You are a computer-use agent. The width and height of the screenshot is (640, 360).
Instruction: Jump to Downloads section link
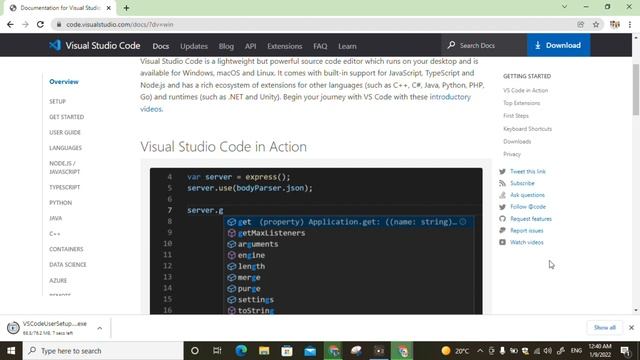517,142
